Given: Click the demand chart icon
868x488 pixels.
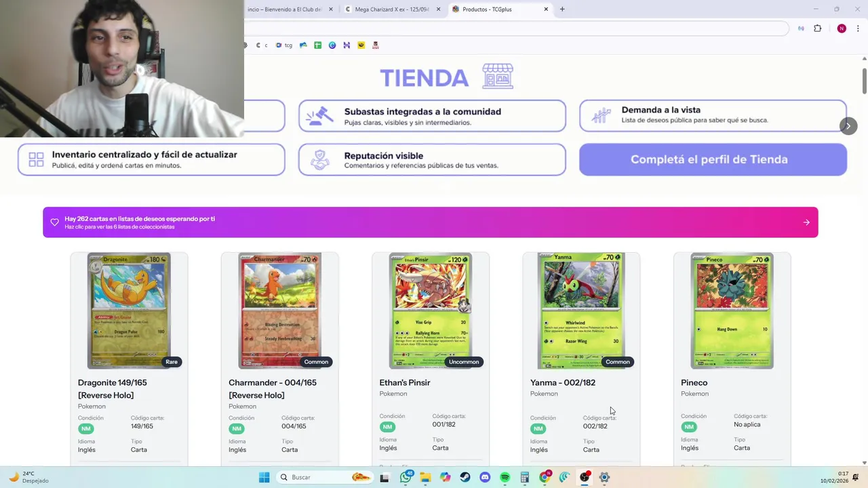Looking at the screenshot, I should click(x=601, y=115).
